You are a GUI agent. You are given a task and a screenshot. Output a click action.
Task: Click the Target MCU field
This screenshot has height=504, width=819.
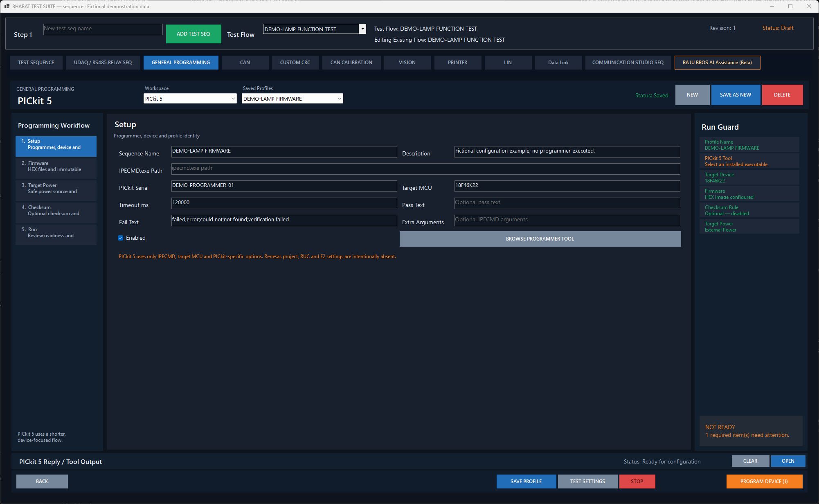(567, 186)
